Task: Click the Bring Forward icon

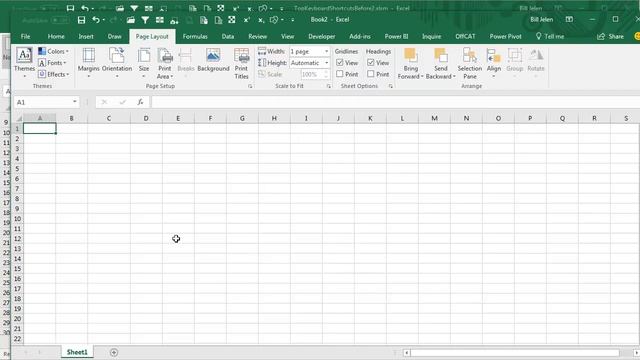Action: click(x=410, y=56)
